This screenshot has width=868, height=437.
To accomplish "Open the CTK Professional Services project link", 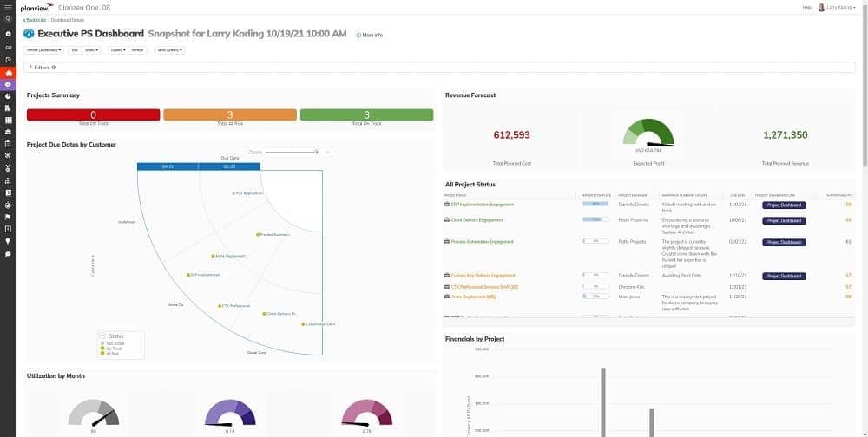I will click(484, 287).
